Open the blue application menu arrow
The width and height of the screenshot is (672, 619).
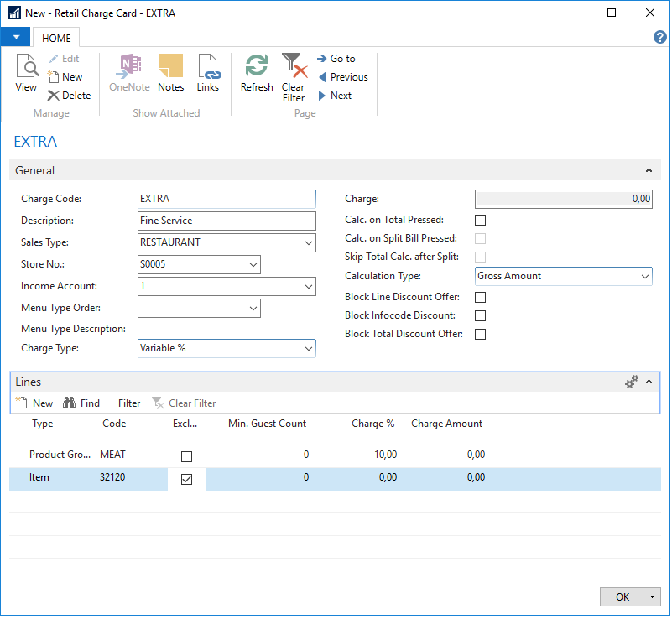click(x=16, y=38)
